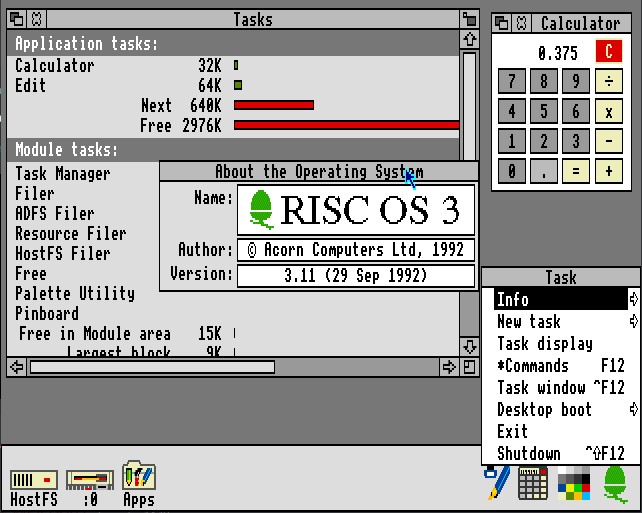Viewport: 642px width, 513px height.
Task: Select Resource Filer module task
Action: [x=70, y=233]
